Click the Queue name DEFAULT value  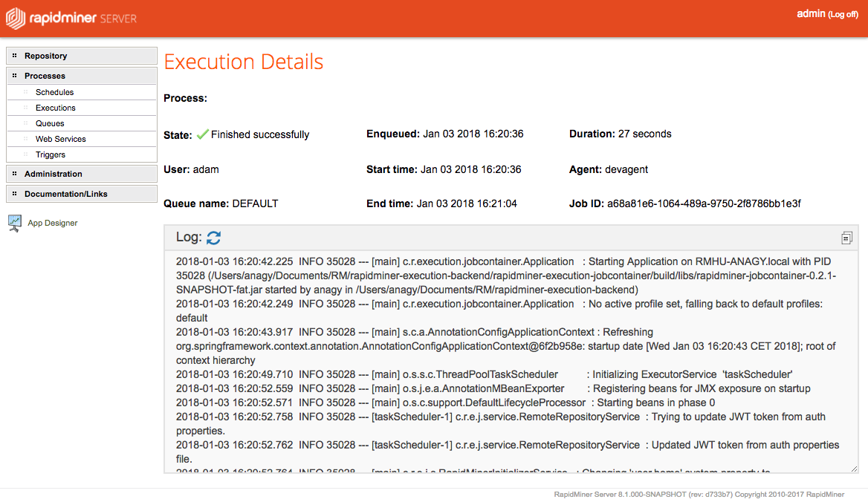255,203
